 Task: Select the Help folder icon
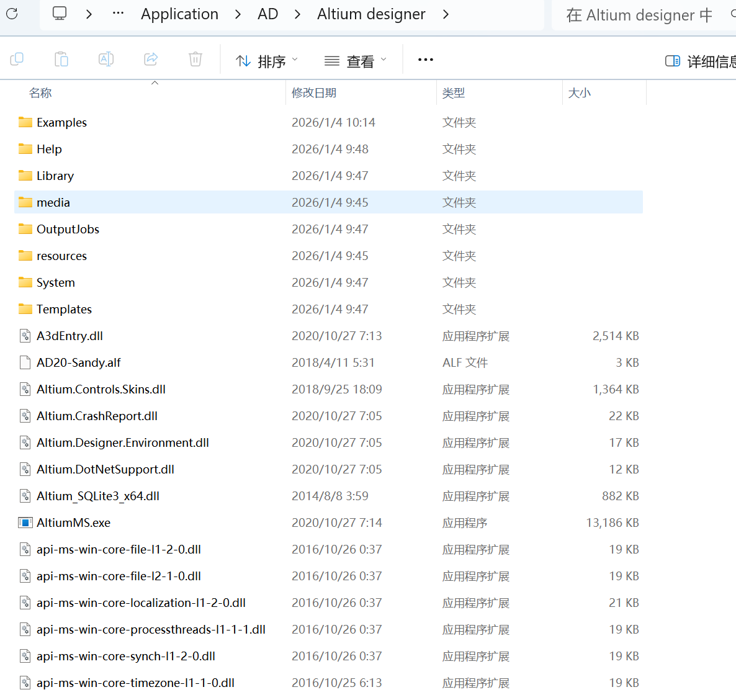[25, 149]
